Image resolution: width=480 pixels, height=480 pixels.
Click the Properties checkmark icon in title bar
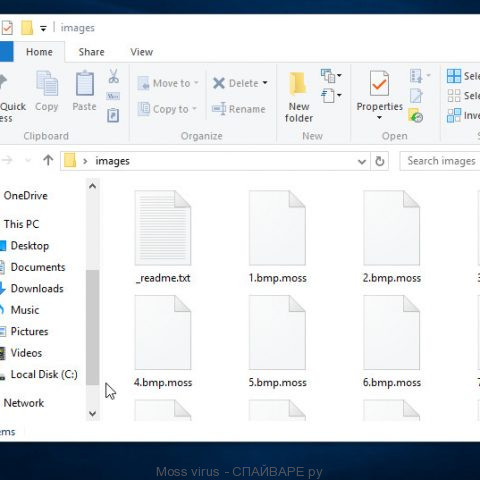(x=7, y=28)
